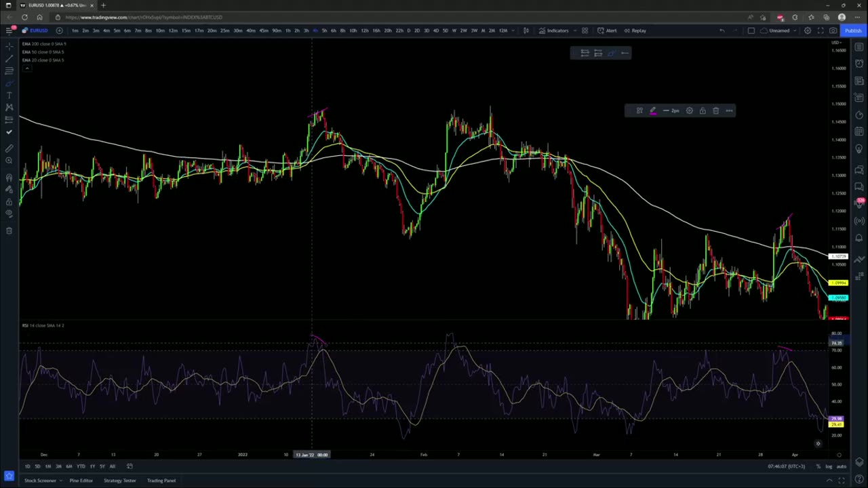The height and width of the screenshot is (488, 868).
Task: Toggle log scale on price axis
Action: (829, 466)
